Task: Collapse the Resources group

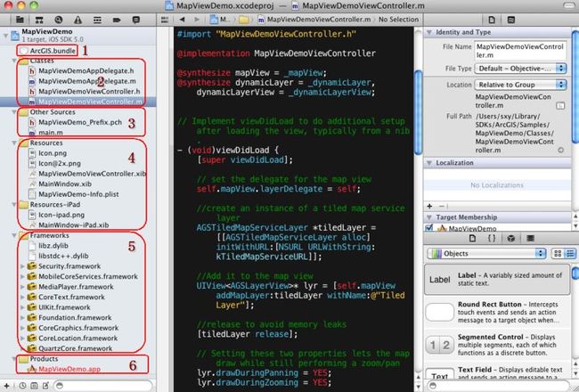Action: pyautogui.click(x=14, y=143)
